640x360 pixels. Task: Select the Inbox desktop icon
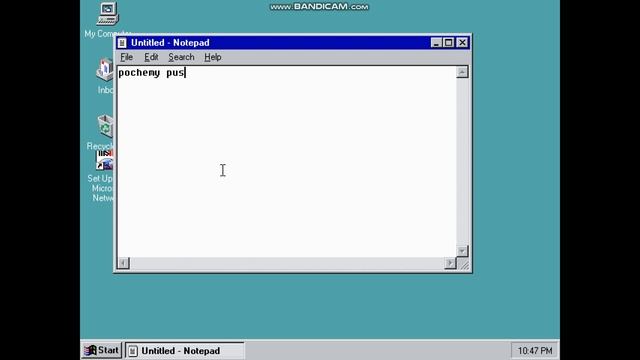coord(105,70)
